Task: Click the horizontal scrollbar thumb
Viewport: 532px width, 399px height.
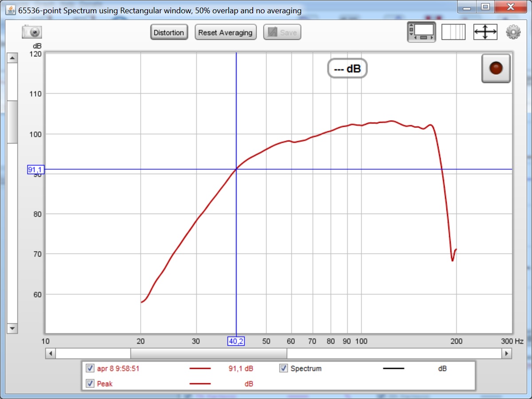Action: click(x=208, y=353)
